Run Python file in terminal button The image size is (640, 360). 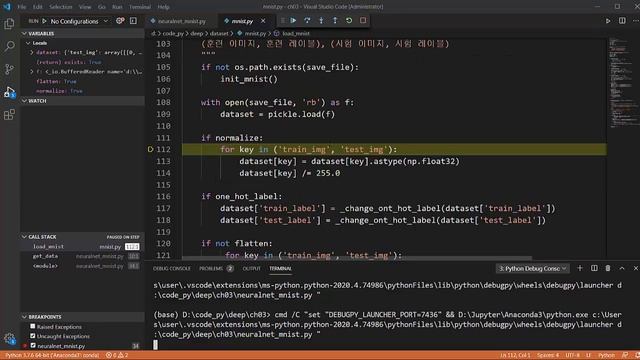[608, 21]
